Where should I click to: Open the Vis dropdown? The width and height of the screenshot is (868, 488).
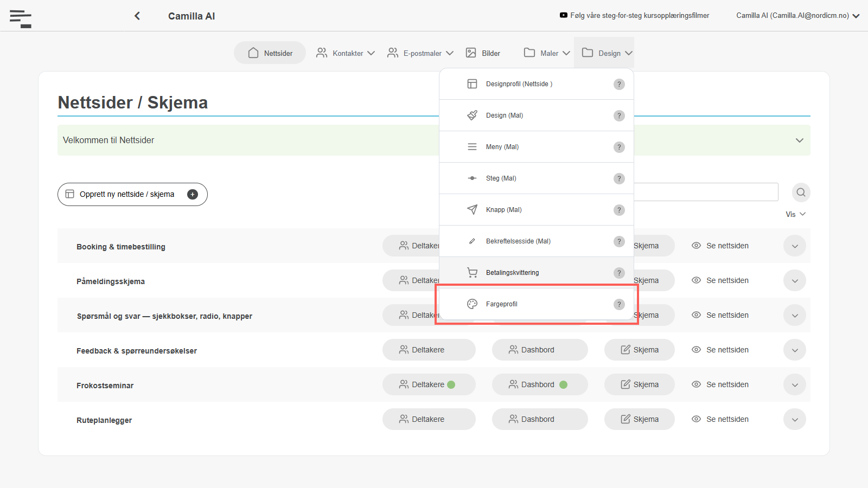click(x=795, y=214)
